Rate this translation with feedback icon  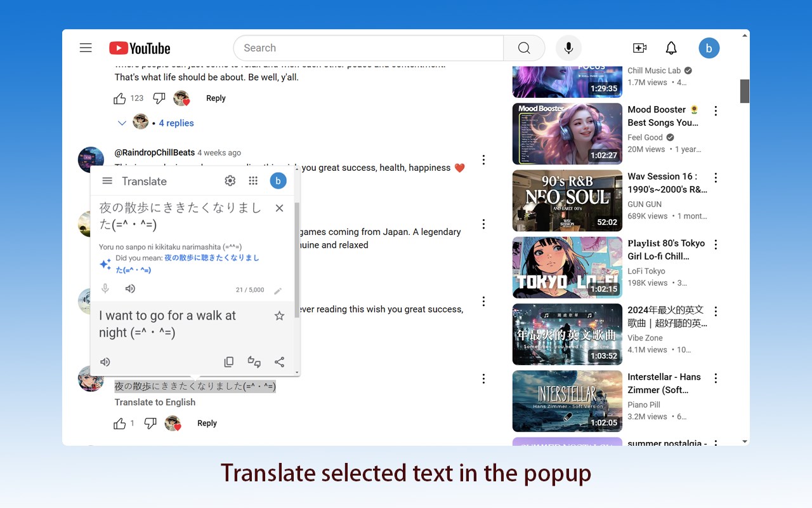tap(254, 362)
